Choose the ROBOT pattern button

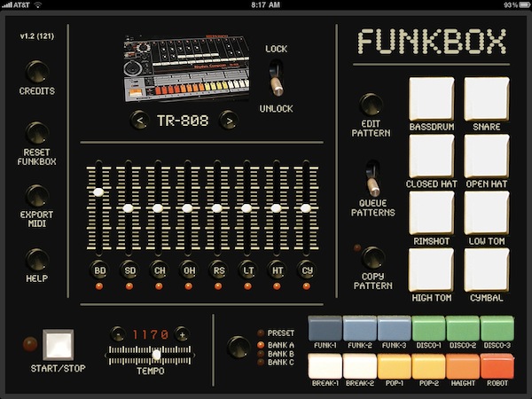pyautogui.click(x=497, y=366)
